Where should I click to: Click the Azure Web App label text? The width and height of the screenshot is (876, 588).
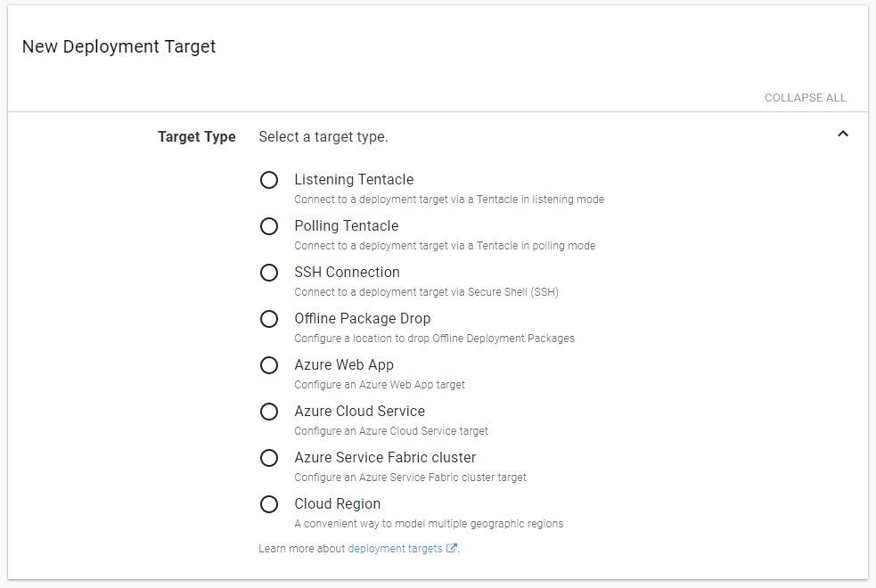point(344,364)
